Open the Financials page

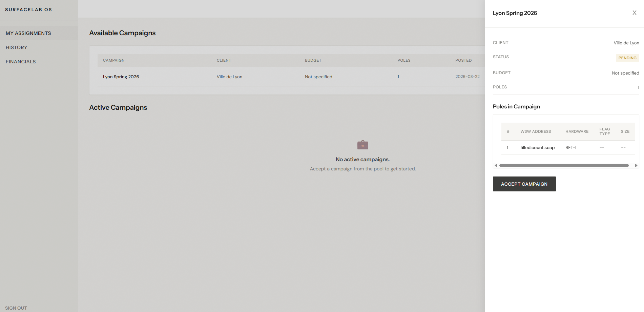21,62
